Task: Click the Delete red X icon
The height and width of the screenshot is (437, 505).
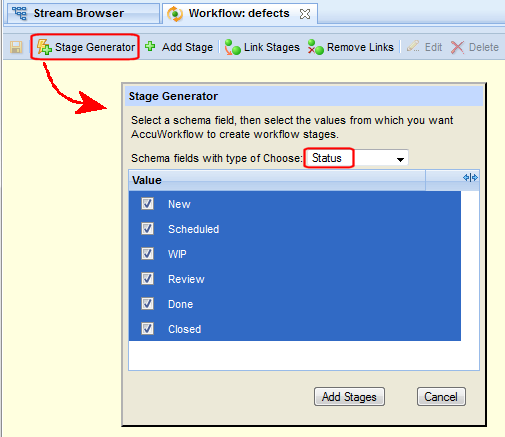Action: [x=457, y=47]
